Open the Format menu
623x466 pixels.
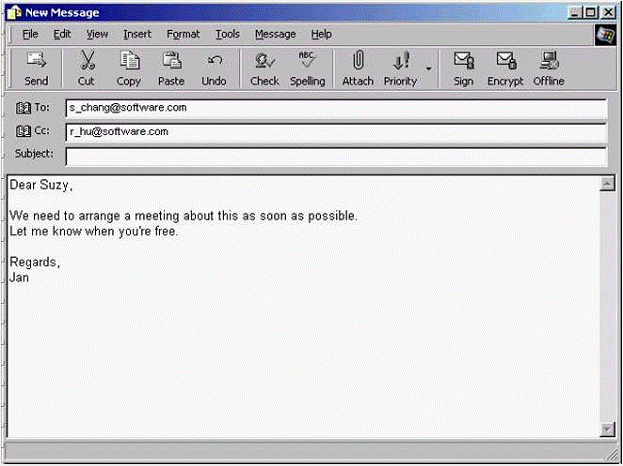tap(183, 34)
